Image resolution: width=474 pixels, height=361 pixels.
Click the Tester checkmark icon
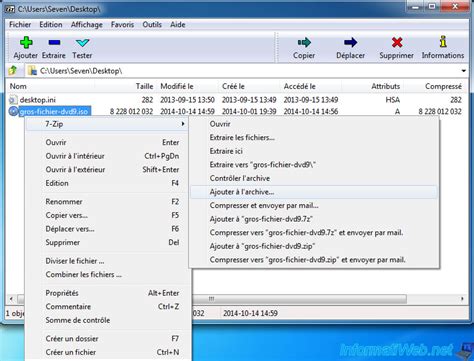point(82,43)
